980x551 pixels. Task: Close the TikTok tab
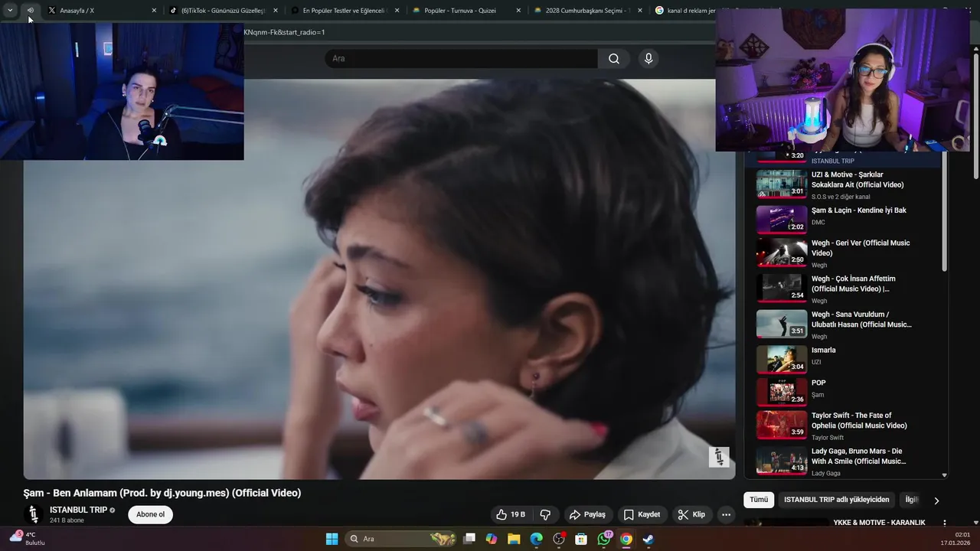(x=276, y=11)
